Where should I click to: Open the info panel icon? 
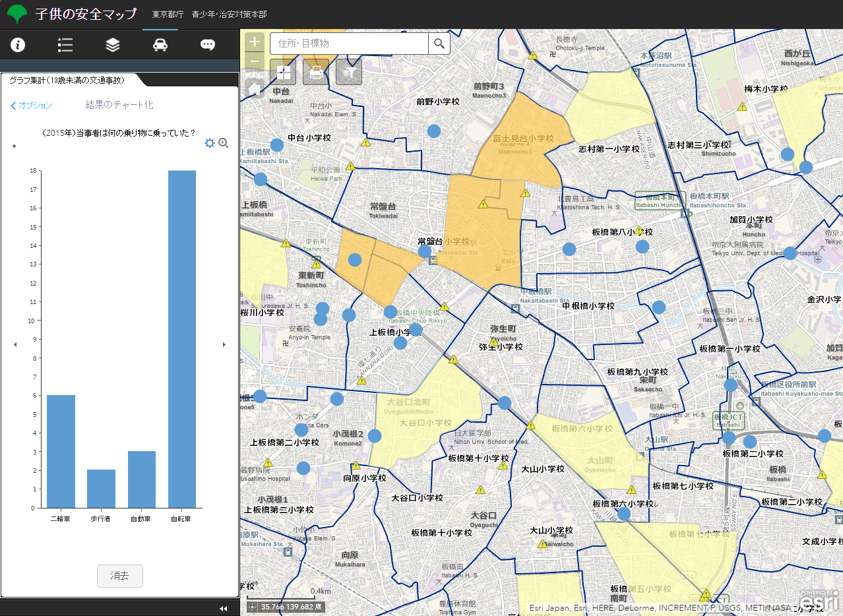tap(18, 45)
